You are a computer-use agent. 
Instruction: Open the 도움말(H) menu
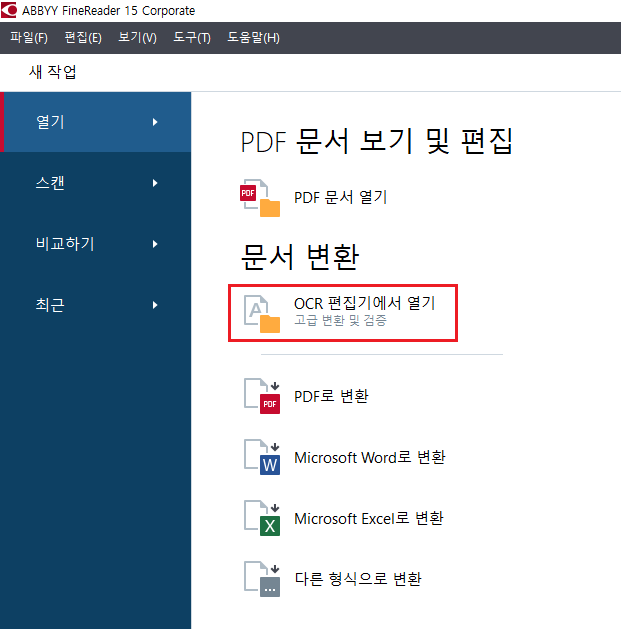click(x=253, y=38)
